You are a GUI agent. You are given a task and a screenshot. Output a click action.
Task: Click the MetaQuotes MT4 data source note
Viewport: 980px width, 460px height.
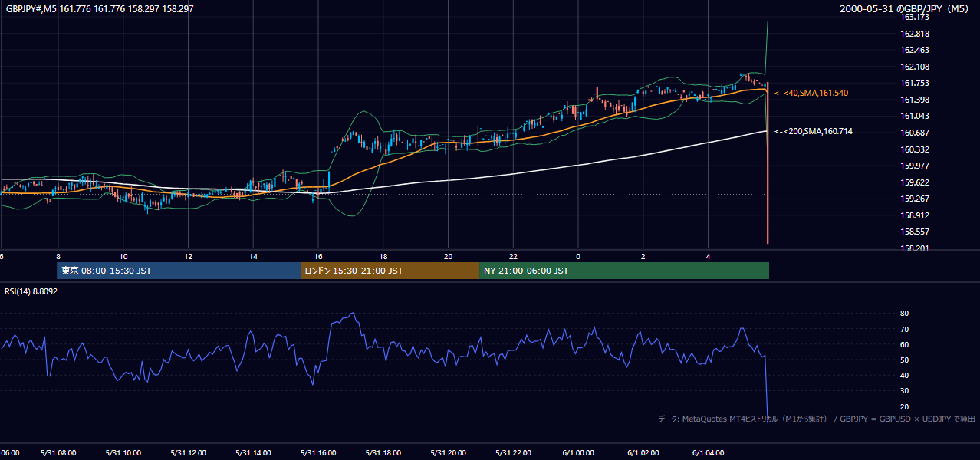pyautogui.click(x=817, y=419)
